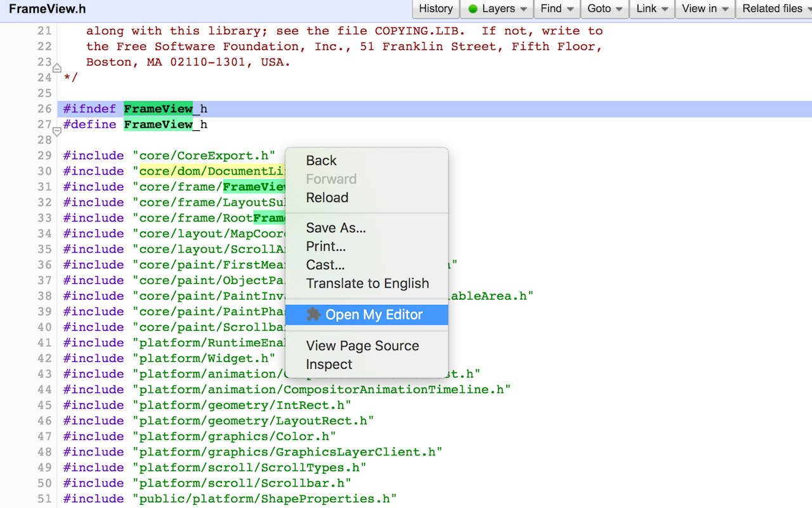Choose Back from the context menu
This screenshot has width=812, height=508.
(321, 161)
